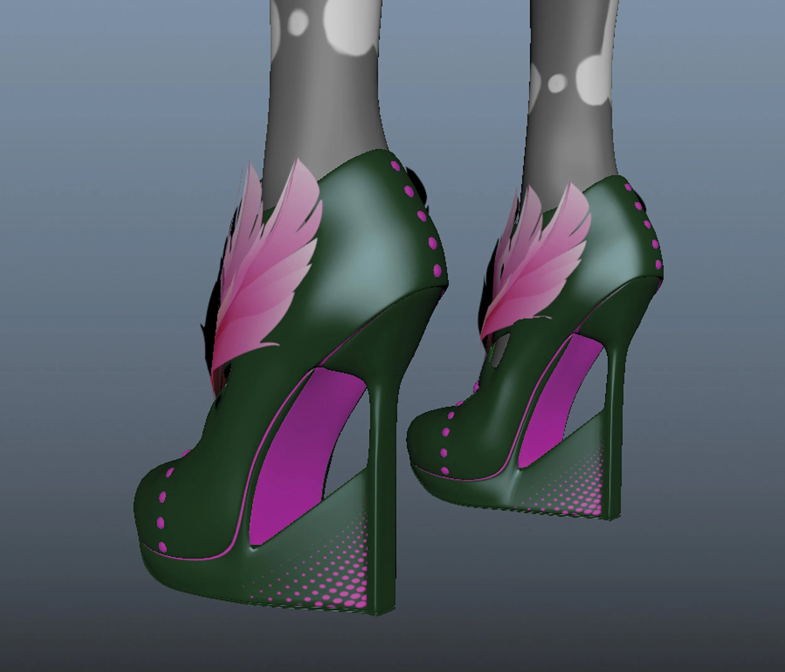This screenshot has height=672, width=785.
Task: Click the pink studs on left toe
Action: [x=161, y=523]
